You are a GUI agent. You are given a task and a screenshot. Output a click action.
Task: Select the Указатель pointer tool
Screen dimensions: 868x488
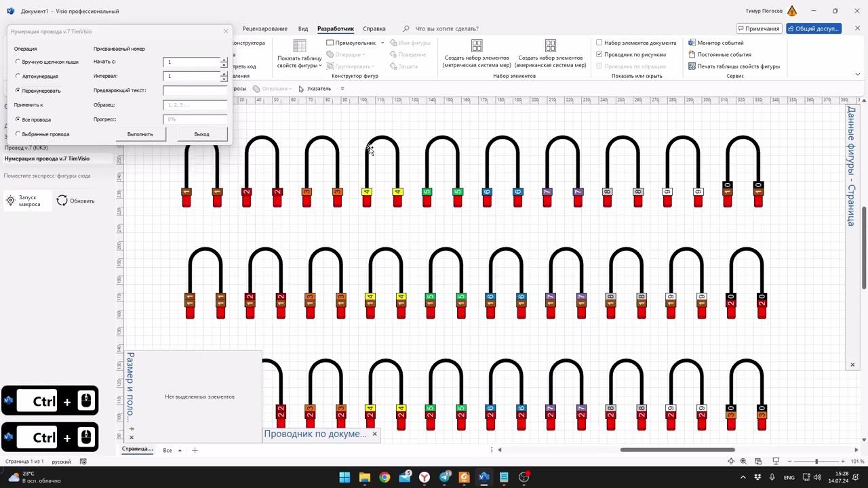[315, 89]
